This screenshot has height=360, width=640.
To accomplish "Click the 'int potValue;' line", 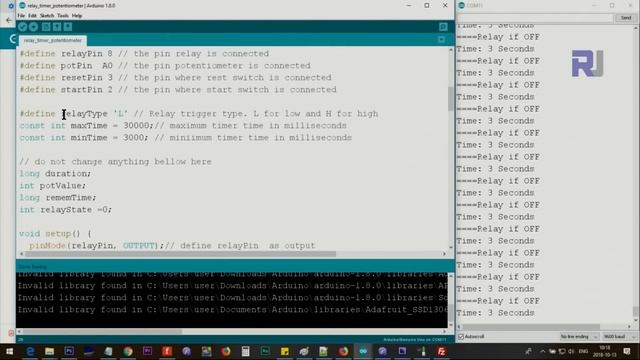I will click(x=53, y=186).
